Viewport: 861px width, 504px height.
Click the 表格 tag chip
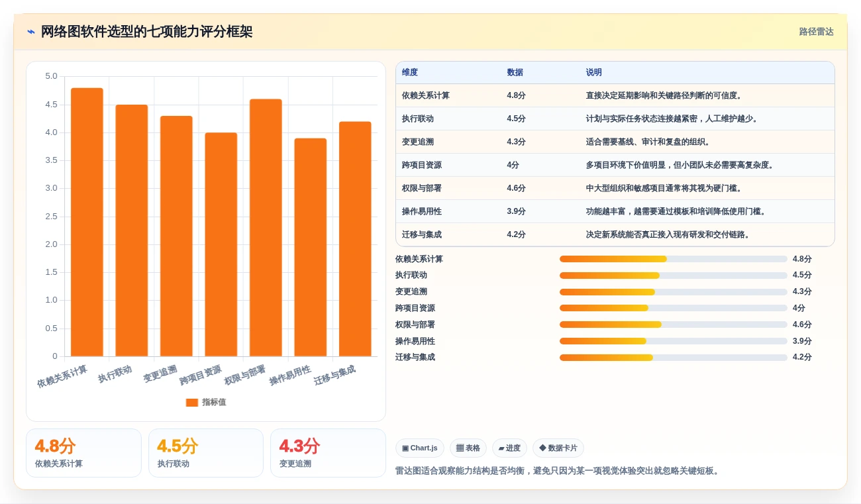click(468, 448)
